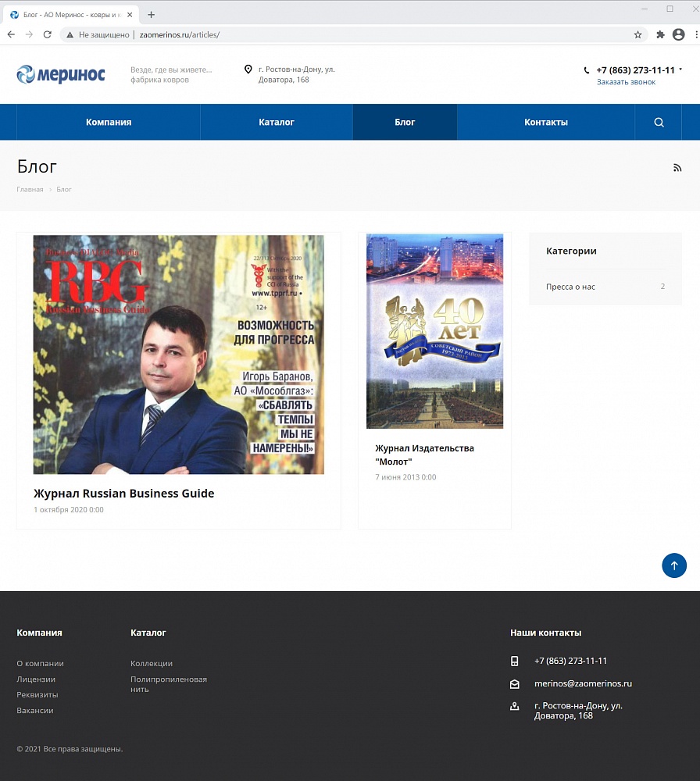The image size is (700, 781).
Task: Click the Категории heading
Action: 571,251
